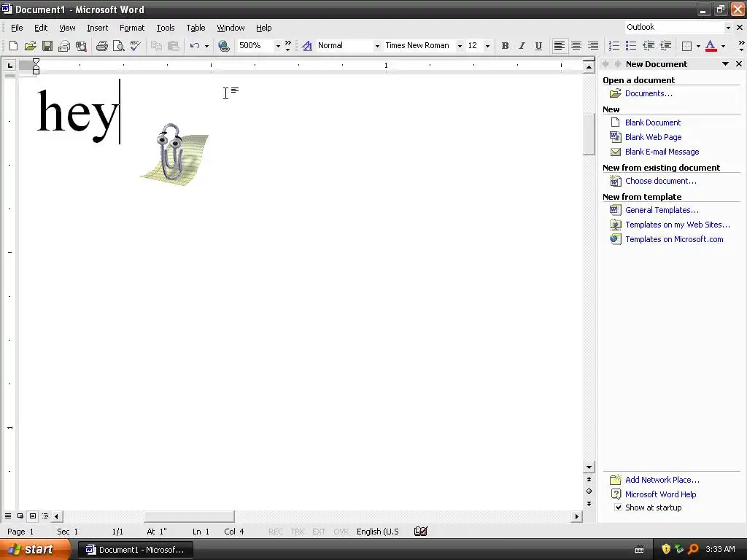This screenshot has width=747, height=560.
Task: Click the tab alignment selector on ruler
Action: 10,66
